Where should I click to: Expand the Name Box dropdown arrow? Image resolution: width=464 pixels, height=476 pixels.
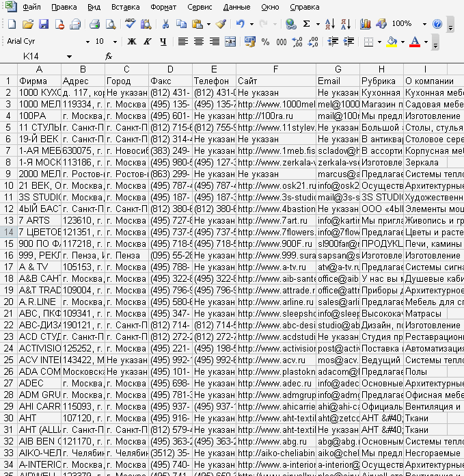pyautogui.click(x=70, y=57)
